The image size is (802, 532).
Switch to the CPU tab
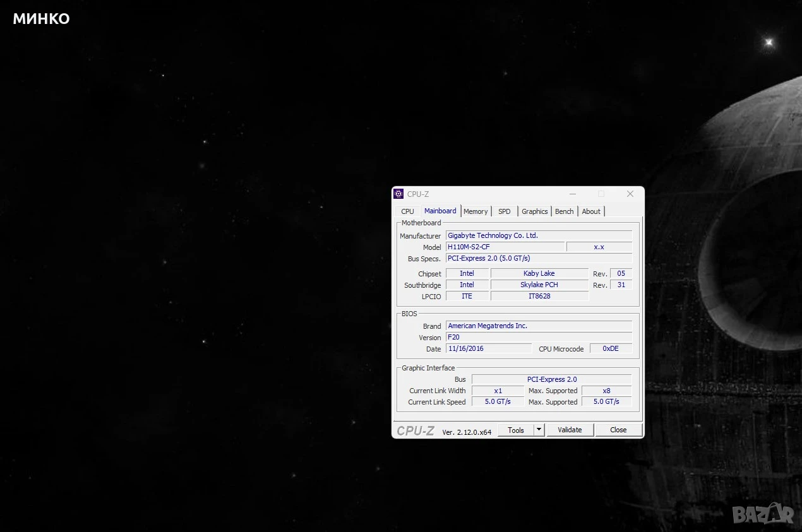click(x=408, y=211)
